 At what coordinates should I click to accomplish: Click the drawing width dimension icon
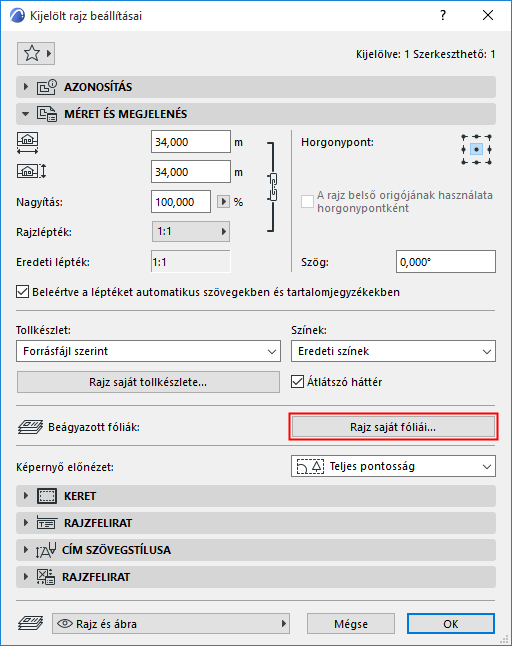pyautogui.click(x=28, y=143)
